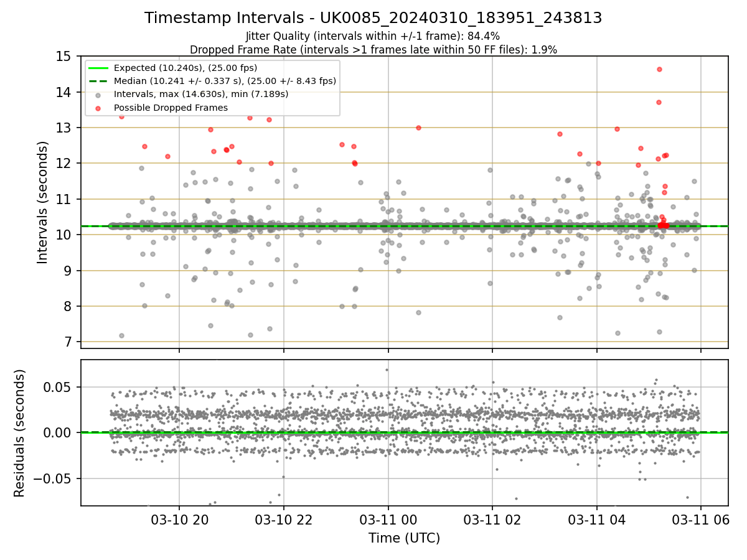Click the 'Expected (10.240s), (25.00 fps)' legend entry
The width and height of the screenshot is (747, 560).
[186, 68]
